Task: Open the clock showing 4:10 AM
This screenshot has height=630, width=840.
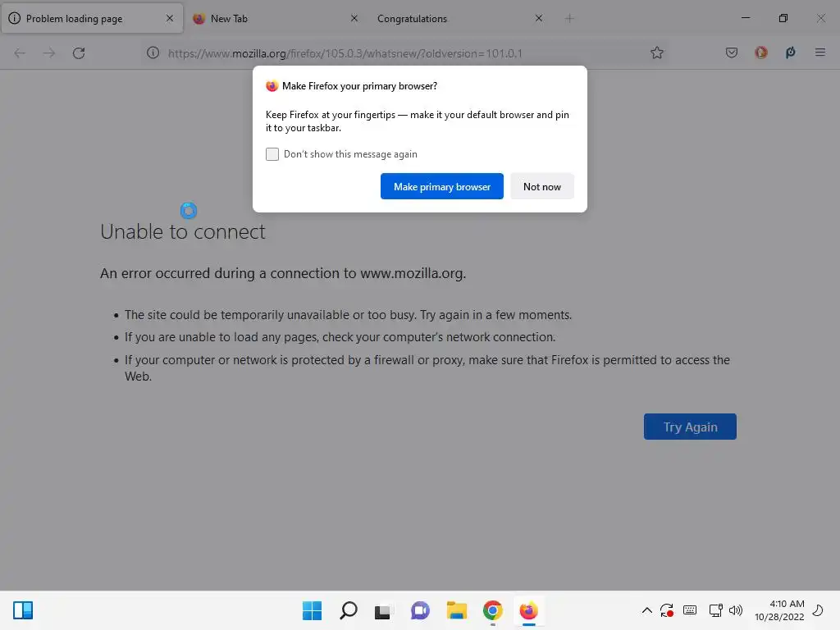Action: (x=779, y=610)
